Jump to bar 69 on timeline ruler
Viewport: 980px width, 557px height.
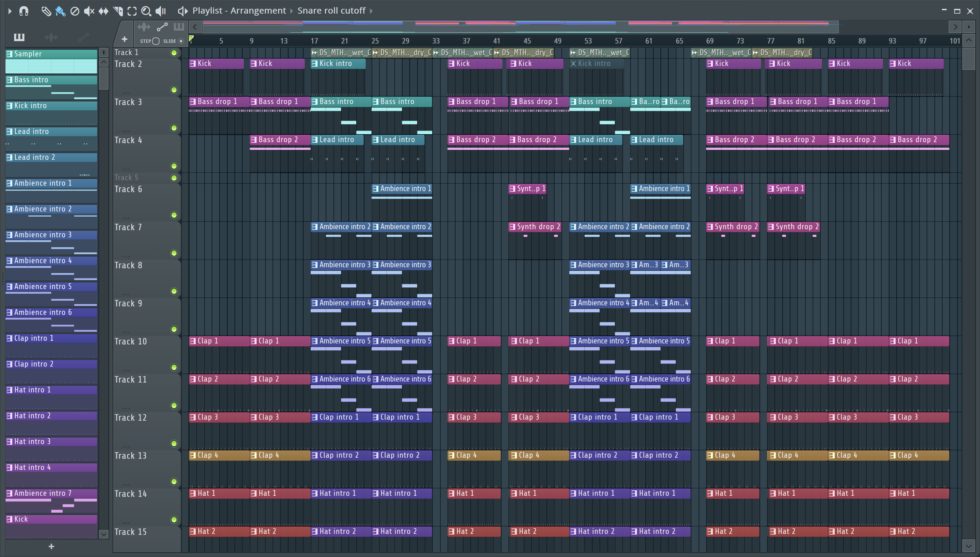click(x=710, y=41)
